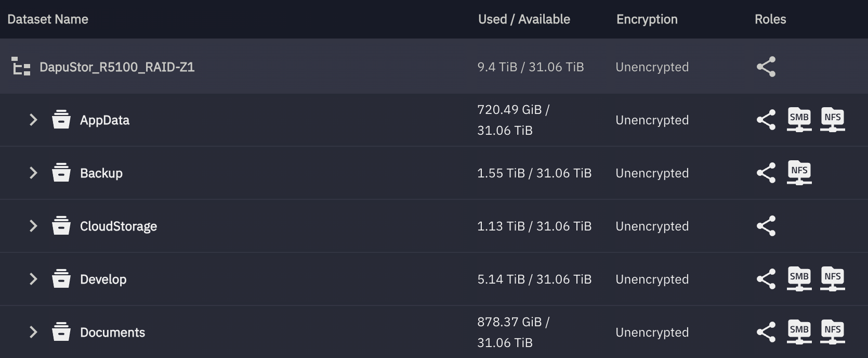Click the share icon in CloudStorage row
This screenshot has width=868, height=358.
coord(766,226)
